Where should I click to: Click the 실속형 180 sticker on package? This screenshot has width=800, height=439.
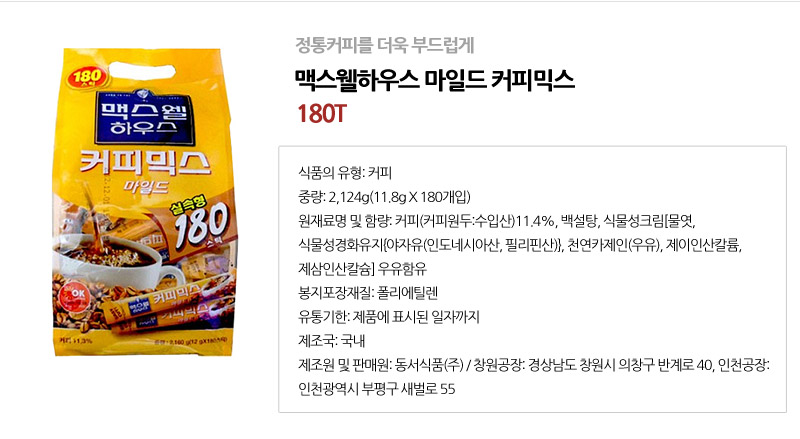pyautogui.click(x=199, y=227)
